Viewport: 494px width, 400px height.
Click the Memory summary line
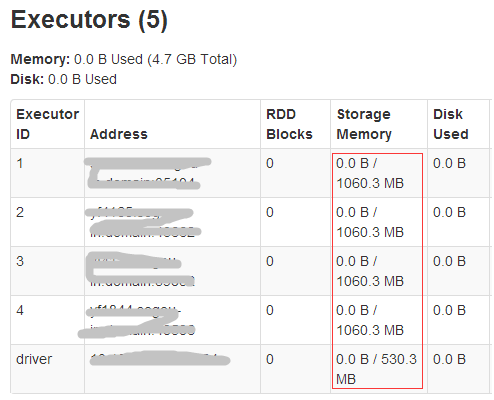[x=124, y=59]
